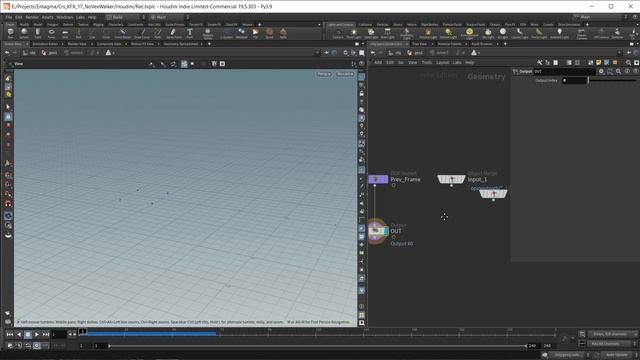Screen dimensions: 640x360
Task: Toggle real-time playback in the playbar
Action: [x=36, y=346]
